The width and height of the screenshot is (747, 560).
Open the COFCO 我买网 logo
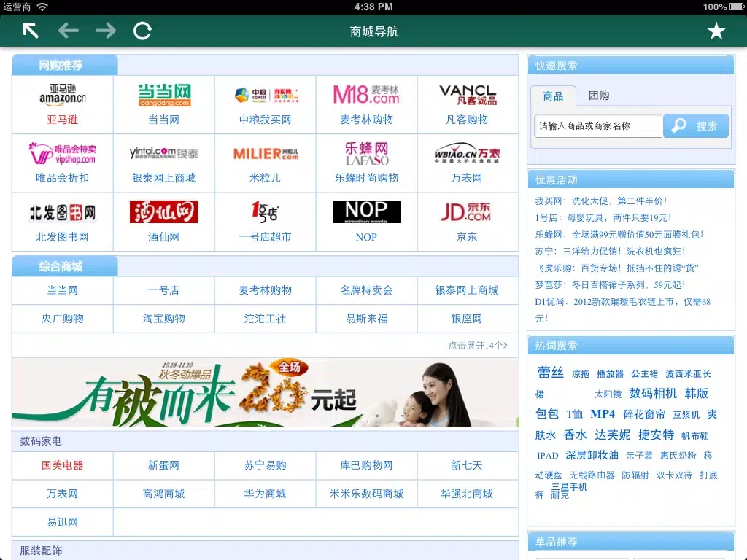click(266, 95)
